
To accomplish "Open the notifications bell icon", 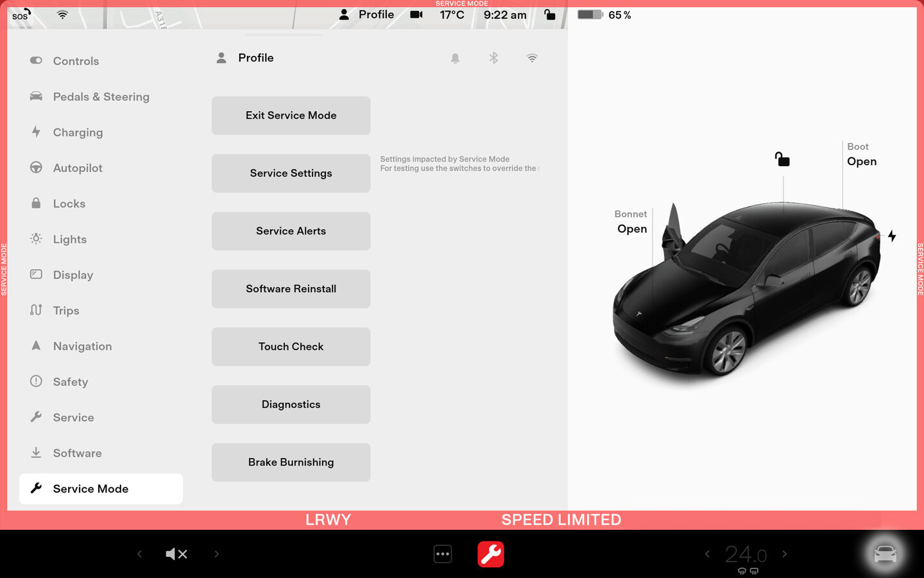I will tap(455, 58).
